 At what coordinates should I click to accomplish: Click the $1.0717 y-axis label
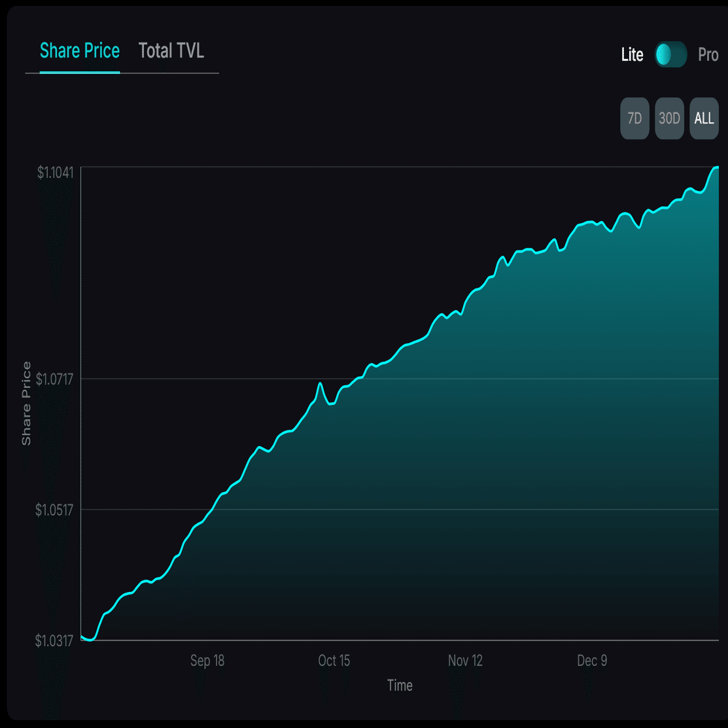(55, 379)
